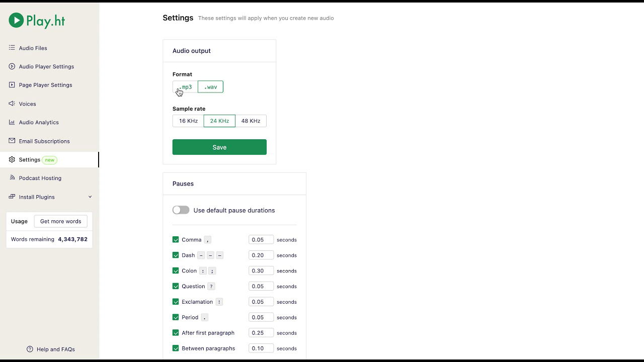This screenshot has width=644, height=362.
Task: Click the Help and FAQs question icon
Action: tap(30, 349)
